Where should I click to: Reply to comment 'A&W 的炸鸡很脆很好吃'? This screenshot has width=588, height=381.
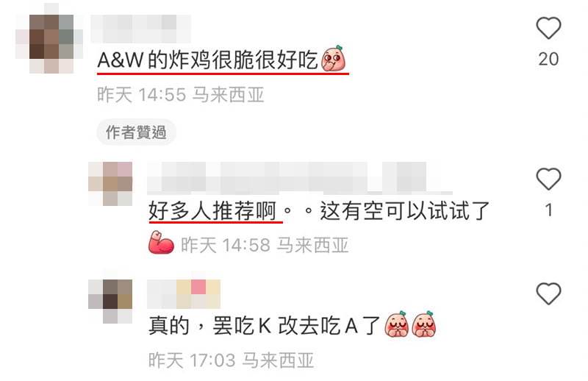pos(207,60)
